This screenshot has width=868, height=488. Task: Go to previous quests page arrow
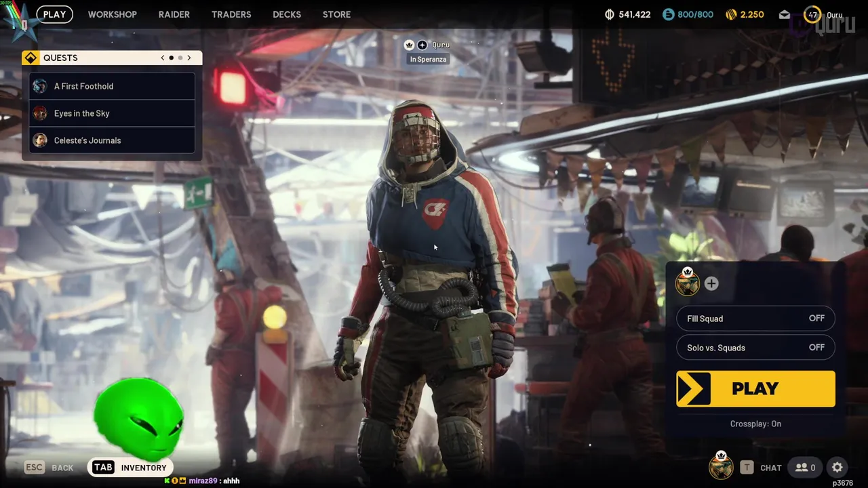coord(163,58)
